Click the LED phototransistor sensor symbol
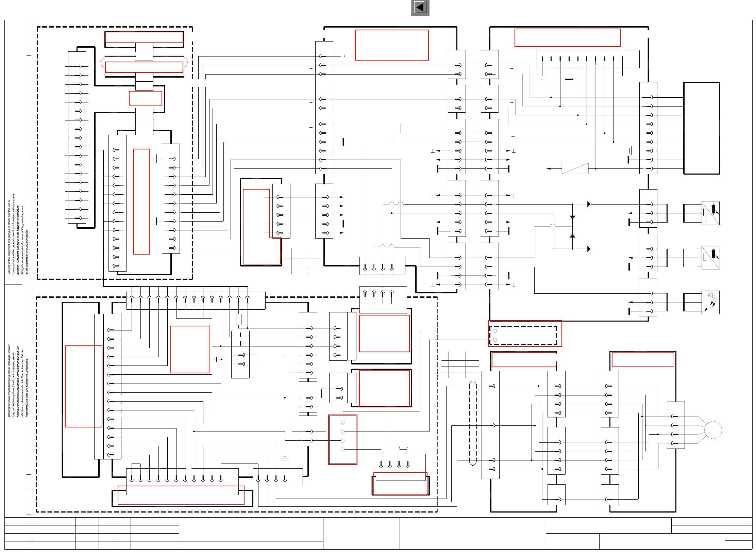756x552 pixels. pyautogui.click(x=710, y=302)
